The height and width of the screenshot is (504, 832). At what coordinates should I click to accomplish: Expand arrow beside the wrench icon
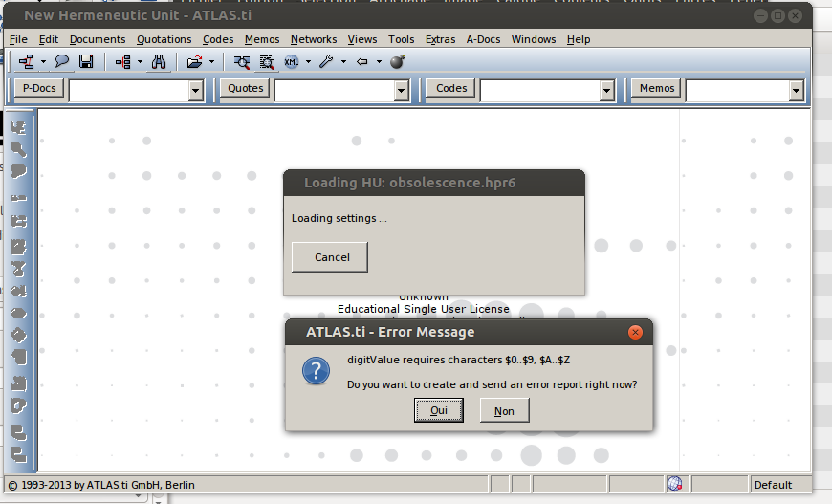coord(344,62)
